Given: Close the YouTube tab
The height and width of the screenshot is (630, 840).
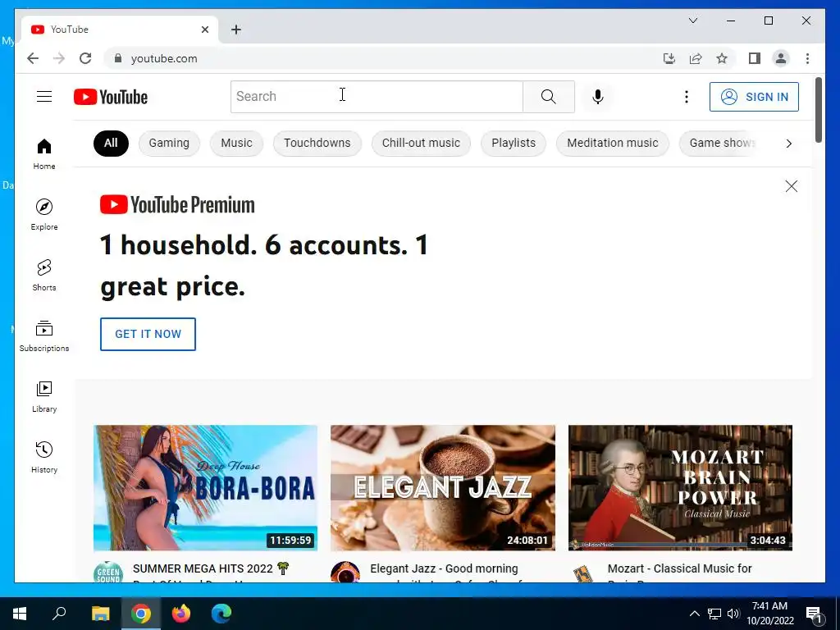Looking at the screenshot, I should pos(204,30).
